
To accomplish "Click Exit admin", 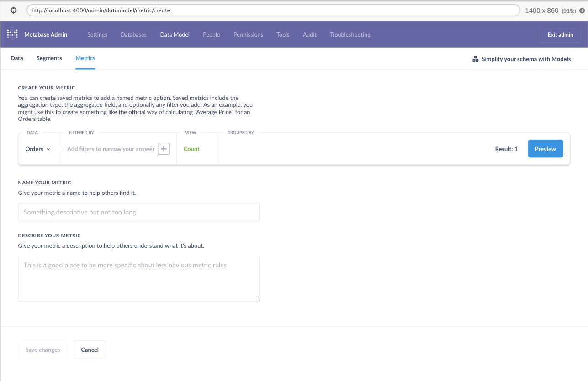I will [x=560, y=34].
